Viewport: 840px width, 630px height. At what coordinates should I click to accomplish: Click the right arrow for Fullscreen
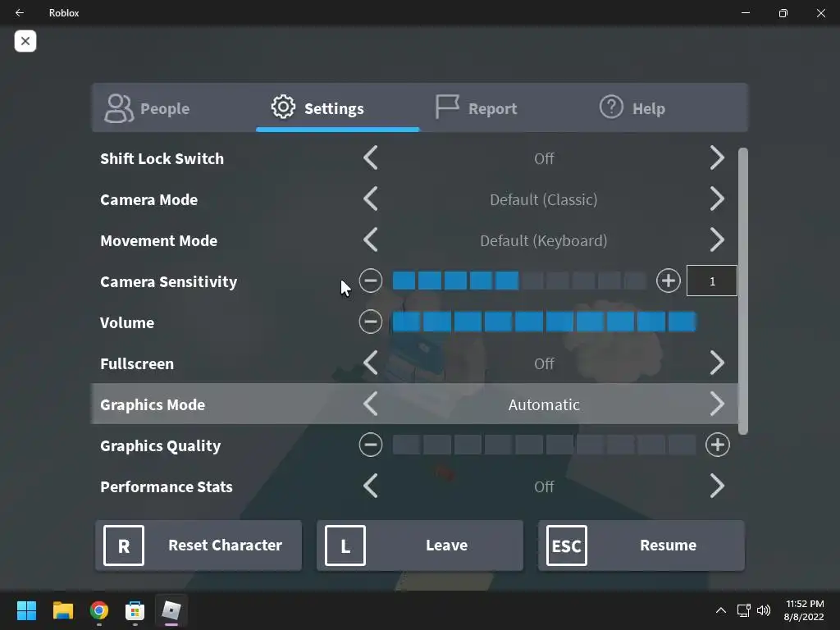[x=717, y=363]
